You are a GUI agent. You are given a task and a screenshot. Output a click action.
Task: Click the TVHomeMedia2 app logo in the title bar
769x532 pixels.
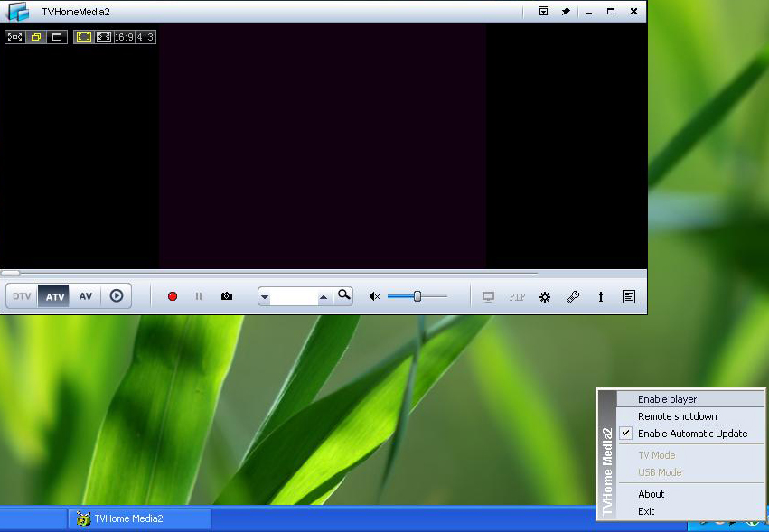click(18, 11)
